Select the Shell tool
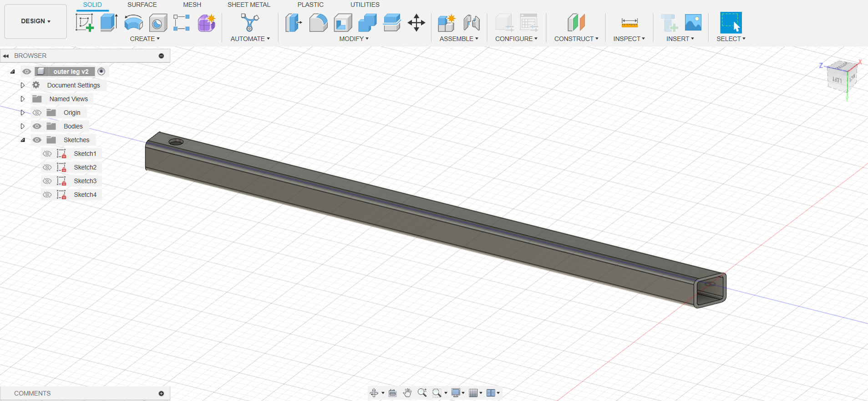 point(343,22)
